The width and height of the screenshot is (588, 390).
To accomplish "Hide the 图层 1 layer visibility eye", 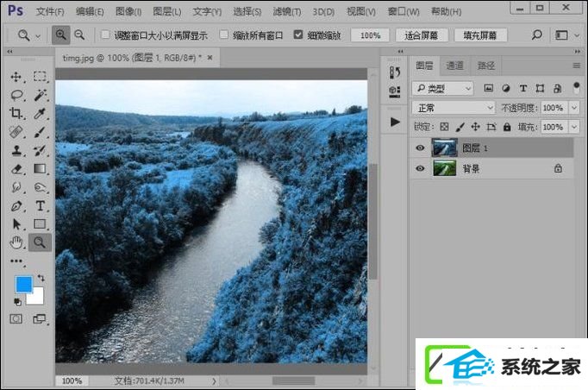I will [x=420, y=148].
